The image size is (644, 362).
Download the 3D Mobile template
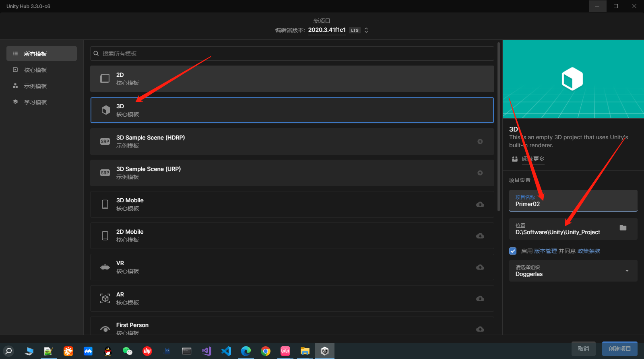pyautogui.click(x=480, y=204)
